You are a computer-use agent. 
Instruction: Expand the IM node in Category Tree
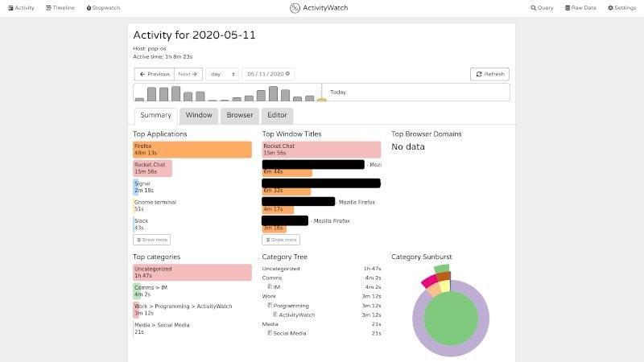point(270,286)
